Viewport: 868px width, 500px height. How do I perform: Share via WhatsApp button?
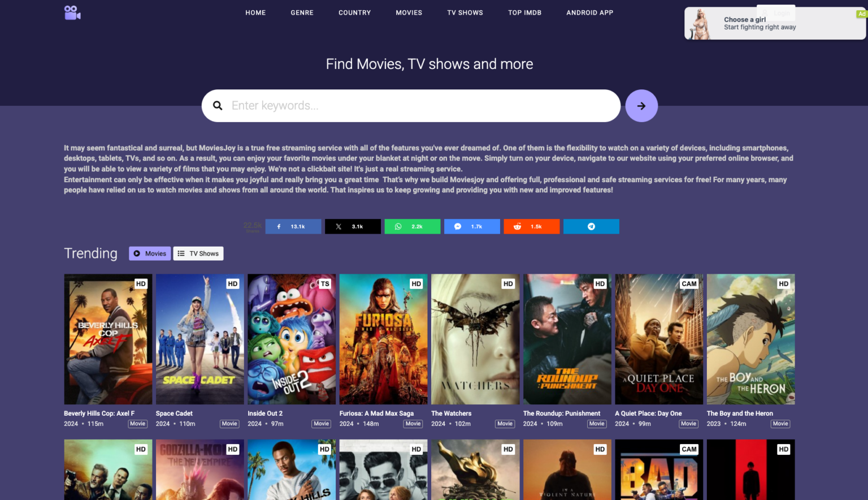point(413,226)
